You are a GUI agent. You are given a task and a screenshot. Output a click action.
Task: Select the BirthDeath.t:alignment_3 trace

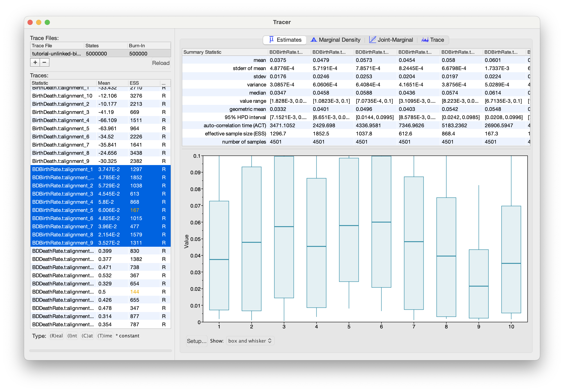100,112
